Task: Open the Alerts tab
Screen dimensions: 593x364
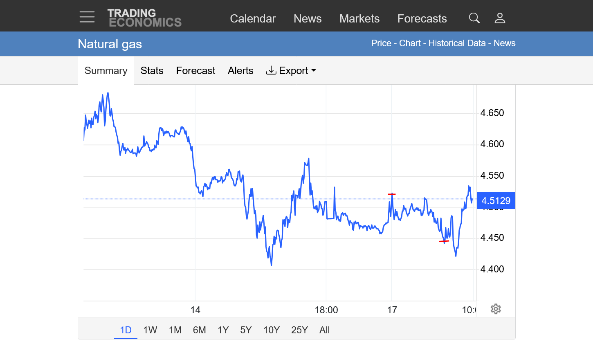Action: pyautogui.click(x=240, y=71)
